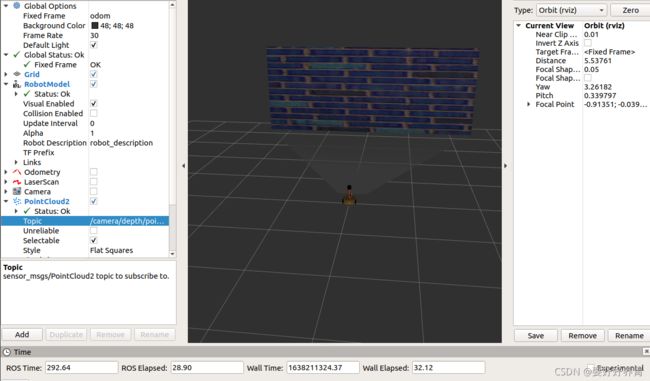Click the ROS Elapsed field
Screen dimensions: 650x381
tap(207, 368)
